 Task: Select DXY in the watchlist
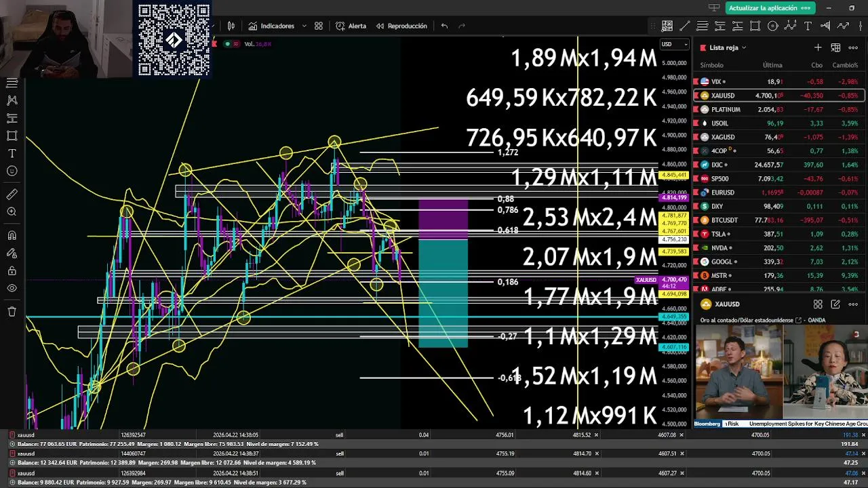coord(778,206)
